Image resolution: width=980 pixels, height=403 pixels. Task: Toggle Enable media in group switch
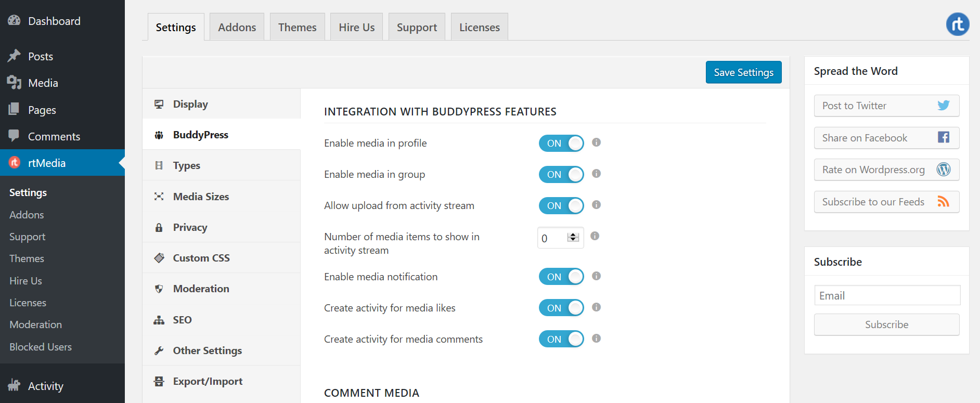pyautogui.click(x=561, y=174)
